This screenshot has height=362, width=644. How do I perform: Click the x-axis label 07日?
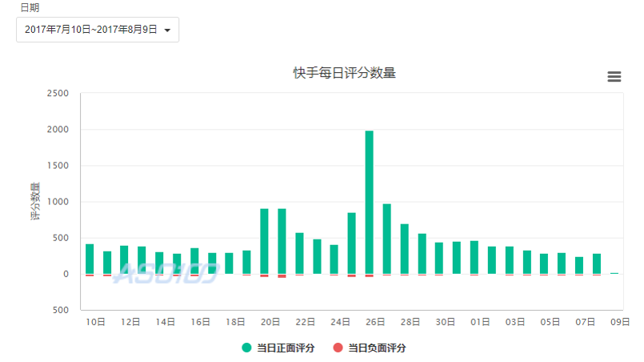click(586, 322)
